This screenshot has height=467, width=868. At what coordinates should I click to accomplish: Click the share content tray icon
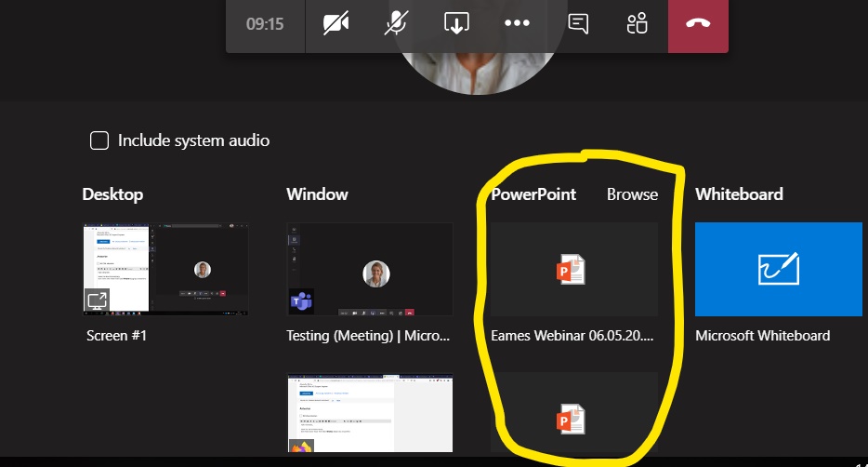point(456,23)
